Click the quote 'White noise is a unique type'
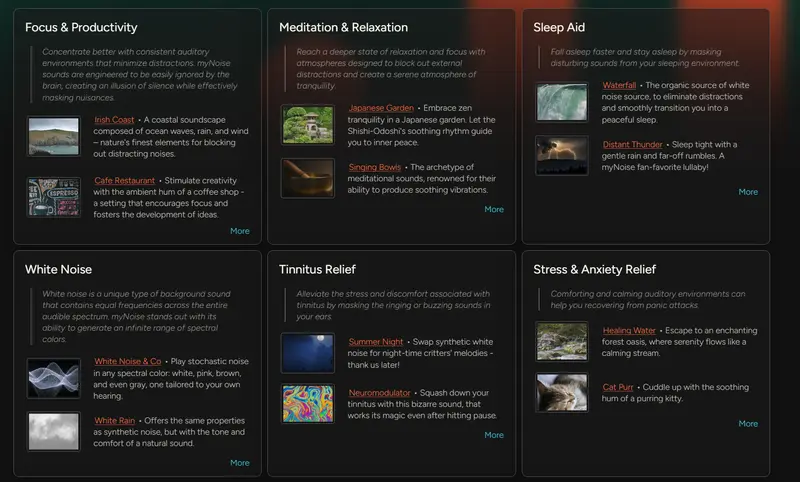 pyautogui.click(x=136, y=317)
